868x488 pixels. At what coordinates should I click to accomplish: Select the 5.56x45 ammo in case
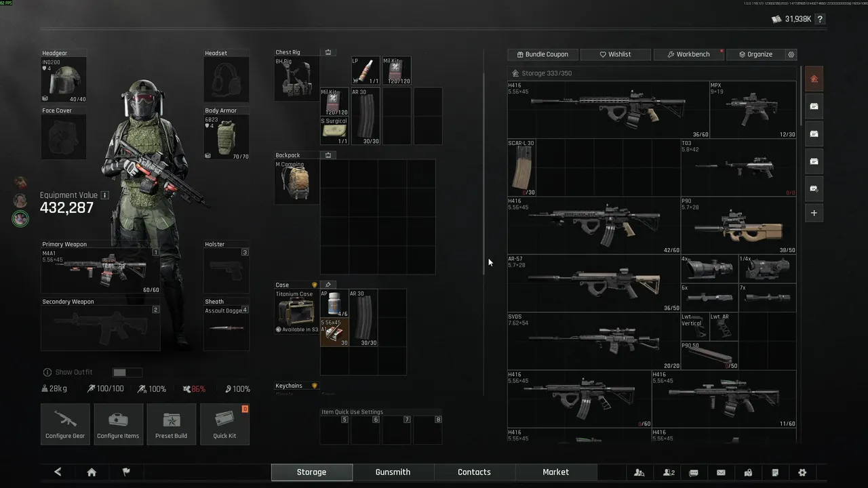334,332
